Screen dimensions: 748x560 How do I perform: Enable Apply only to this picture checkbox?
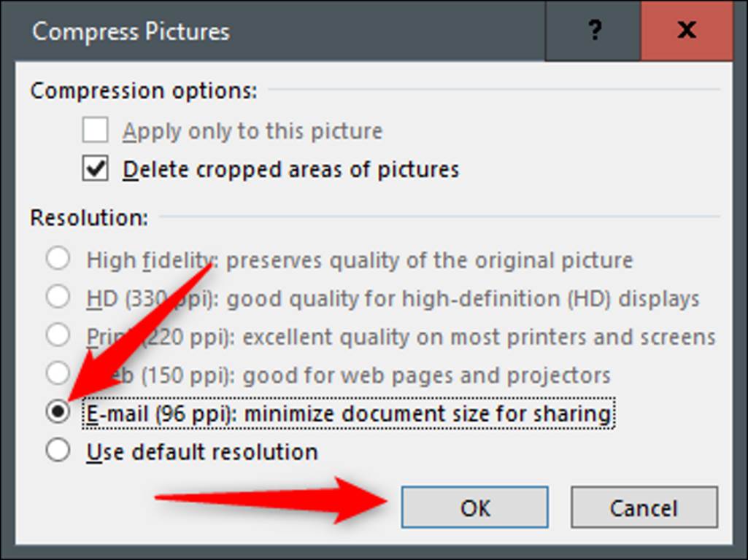click(x=95, y=131)
